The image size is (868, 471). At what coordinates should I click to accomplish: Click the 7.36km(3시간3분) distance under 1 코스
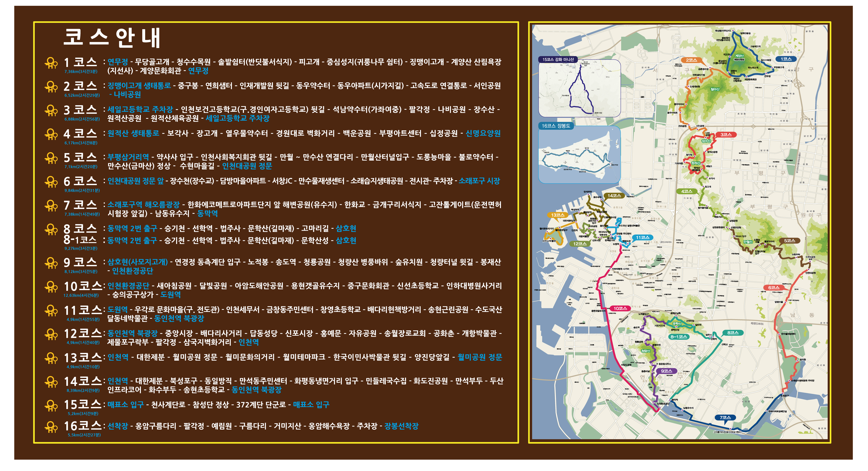click(x=81, y=71)
